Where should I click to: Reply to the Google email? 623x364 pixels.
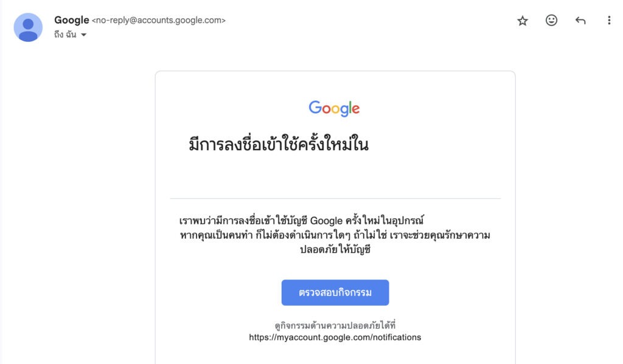click(580, 21)
